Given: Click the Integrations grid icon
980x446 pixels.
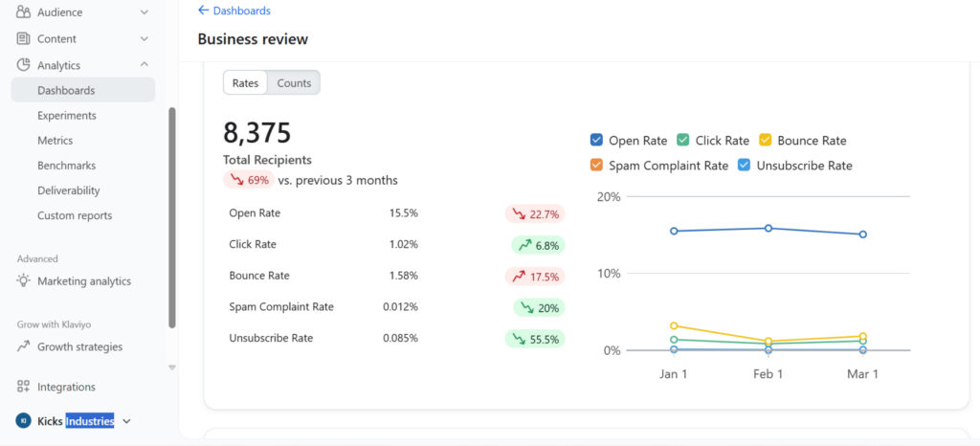Looking at the screenshot, I should (x=23, y=387).
